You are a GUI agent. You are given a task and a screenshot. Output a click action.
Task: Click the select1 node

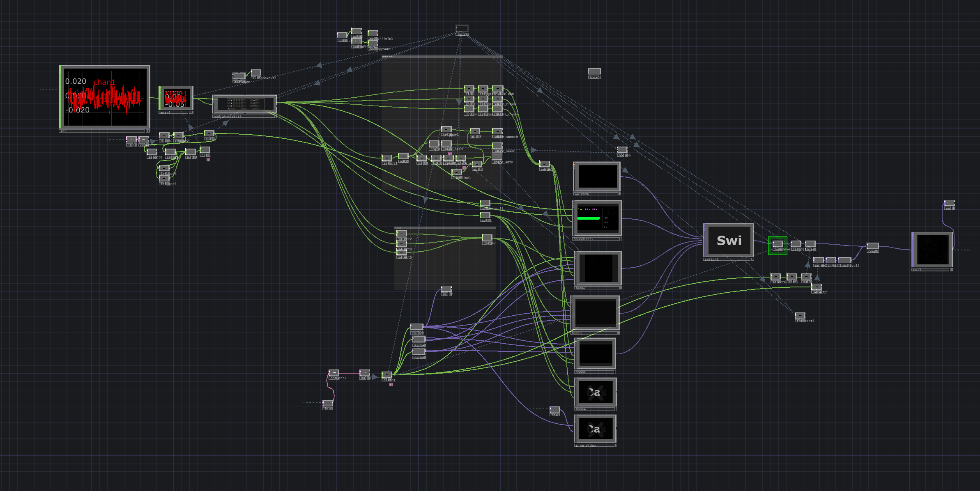tap(387, 158)
